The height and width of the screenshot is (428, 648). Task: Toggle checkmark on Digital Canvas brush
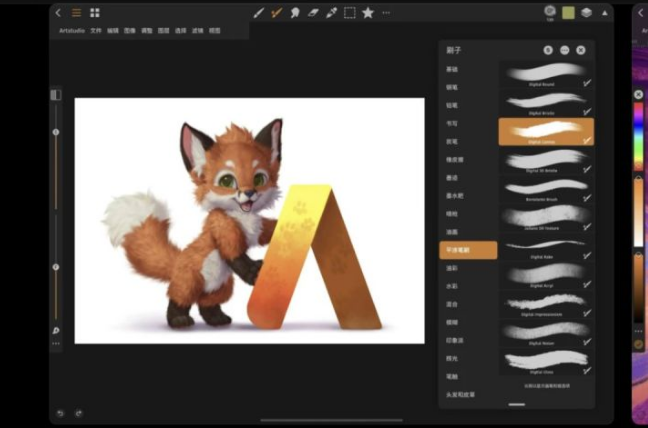tap(587, 140)
